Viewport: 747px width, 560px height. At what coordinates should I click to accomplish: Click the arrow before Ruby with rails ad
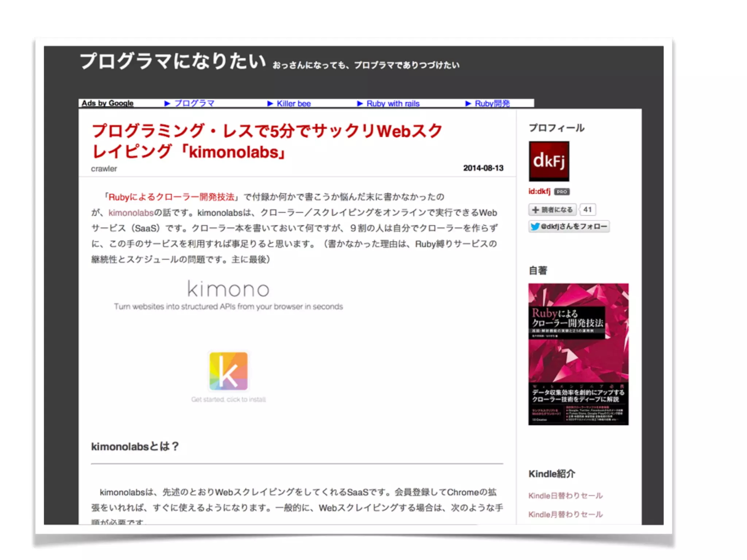tap(360, 104)
